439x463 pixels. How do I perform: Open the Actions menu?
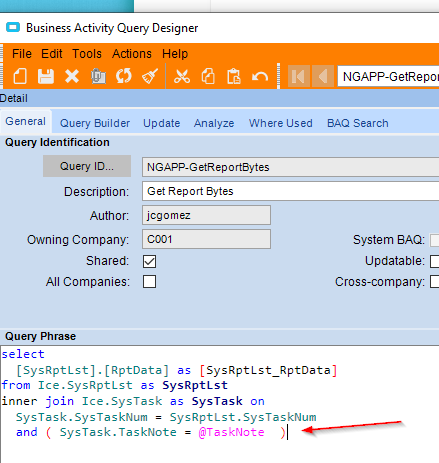(x=132, y=54)
